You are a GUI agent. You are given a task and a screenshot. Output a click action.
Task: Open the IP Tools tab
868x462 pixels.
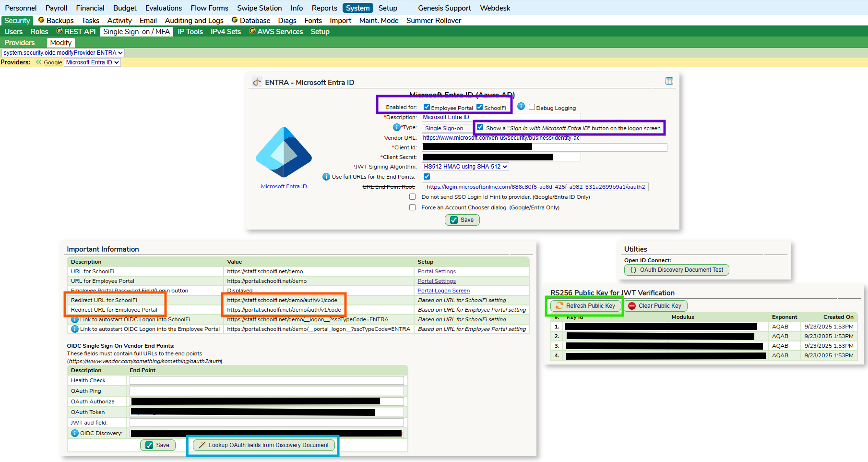tap(190, 32)
